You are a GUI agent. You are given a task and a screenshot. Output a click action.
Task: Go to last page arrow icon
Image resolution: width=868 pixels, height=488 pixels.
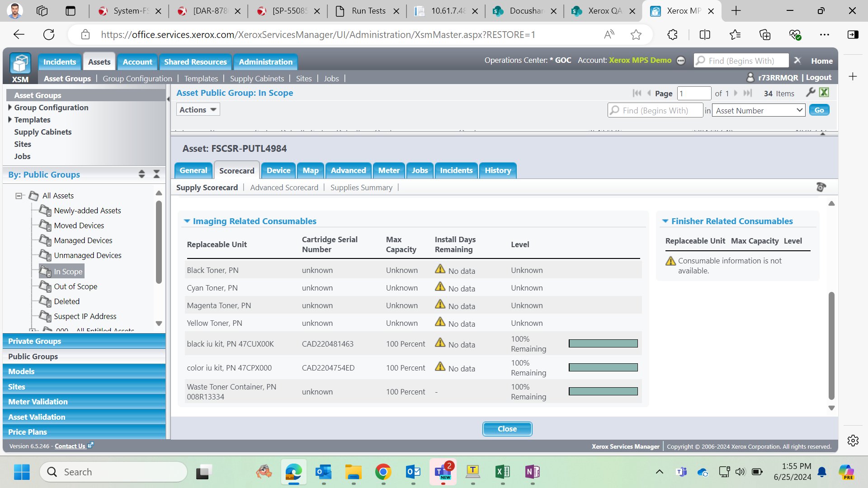pos(748,93)
